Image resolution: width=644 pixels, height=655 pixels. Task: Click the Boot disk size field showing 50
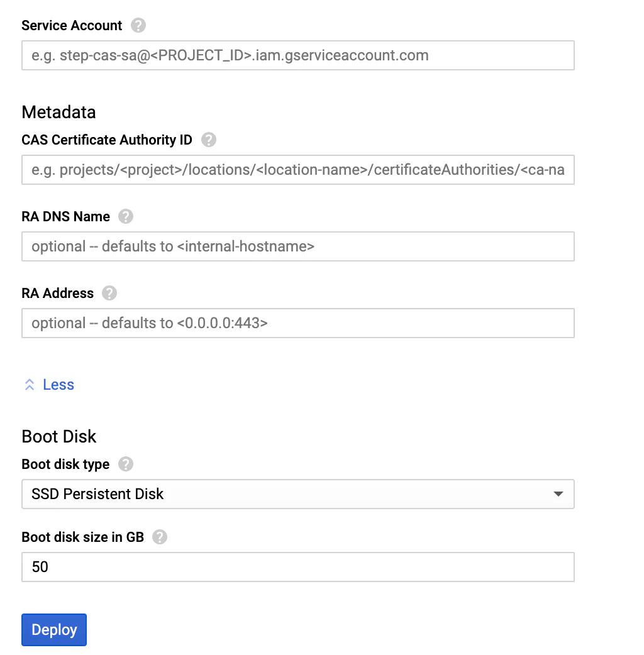click(x=297, y=567)
